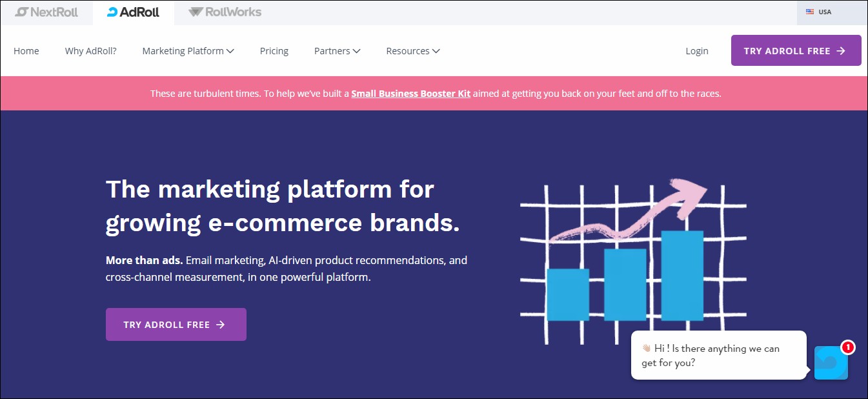868x399 pixels.
Task: Open the blue chat widget icon
Action: [x=831, y=363]
